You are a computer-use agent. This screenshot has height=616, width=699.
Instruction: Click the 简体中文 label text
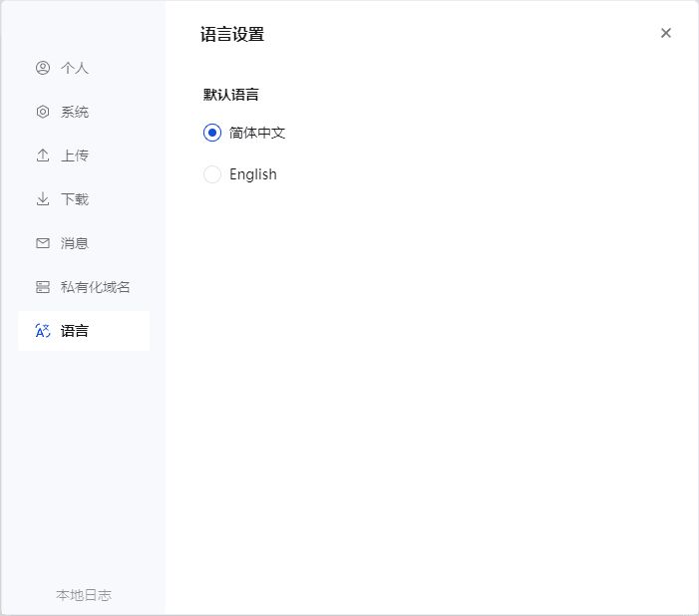(x=257, y=133)
